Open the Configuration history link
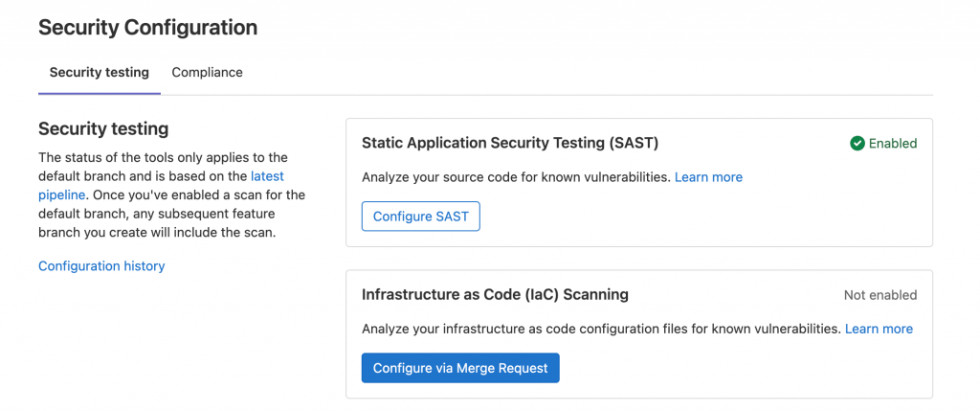Image resolution: width=980 pixels, height=411 pixels. pos(101,266)
